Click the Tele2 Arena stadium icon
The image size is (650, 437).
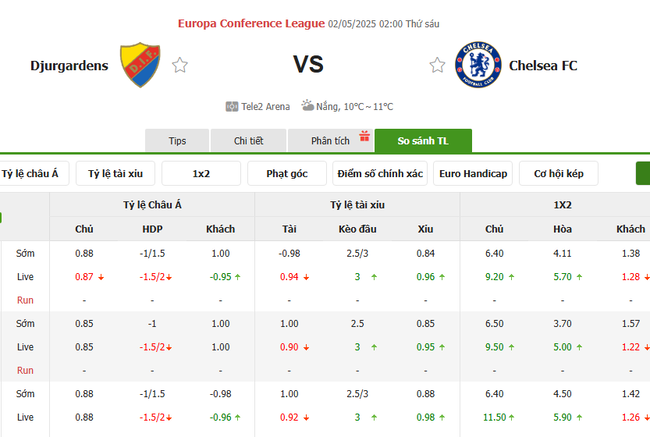pyautogui.click(x=232, y=106)
